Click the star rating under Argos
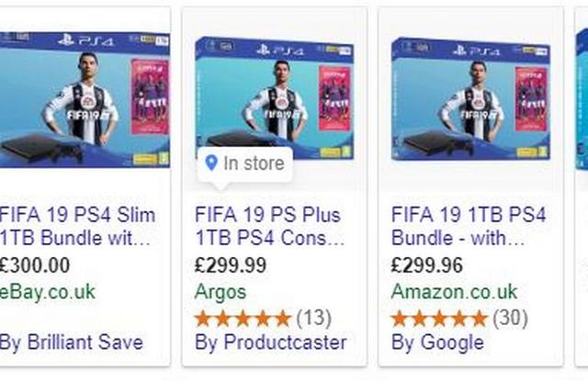Image resolution: width=588 pixels, height=391 pixels. coord(243,318)
